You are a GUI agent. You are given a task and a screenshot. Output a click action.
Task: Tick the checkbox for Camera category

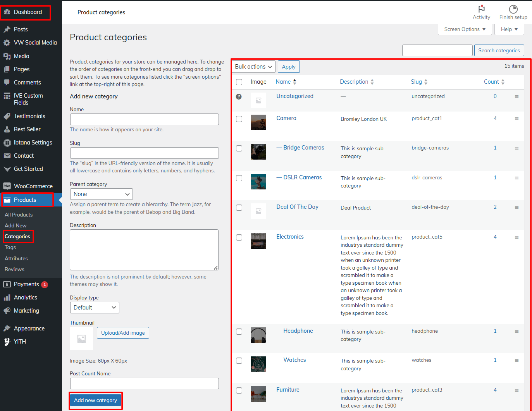pyautogui.click(x=239, y=119)
